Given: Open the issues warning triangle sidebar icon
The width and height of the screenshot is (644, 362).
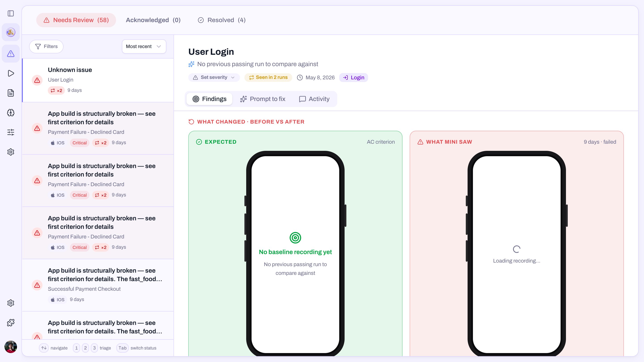Looking at the screenshot, I should (x=11, y=53).
